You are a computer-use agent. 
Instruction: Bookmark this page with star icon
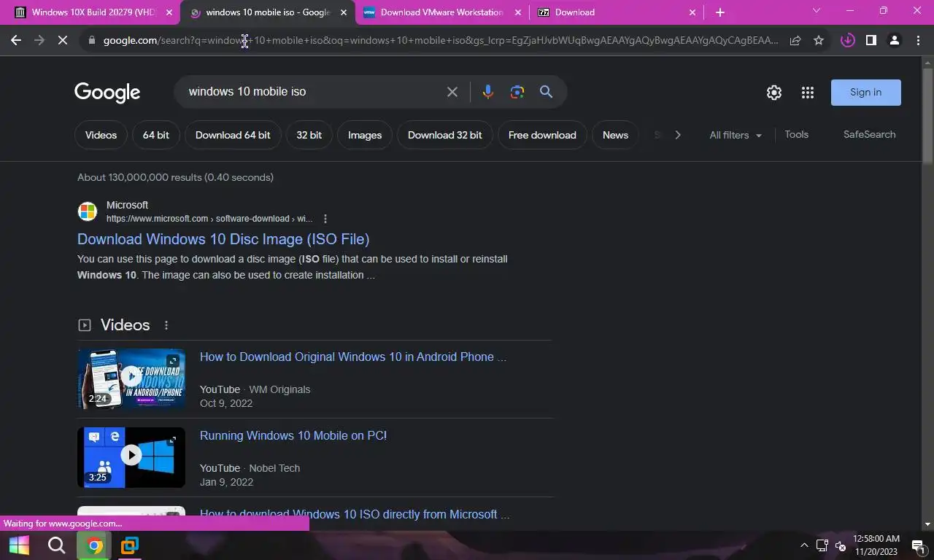[x=819, y=41]
